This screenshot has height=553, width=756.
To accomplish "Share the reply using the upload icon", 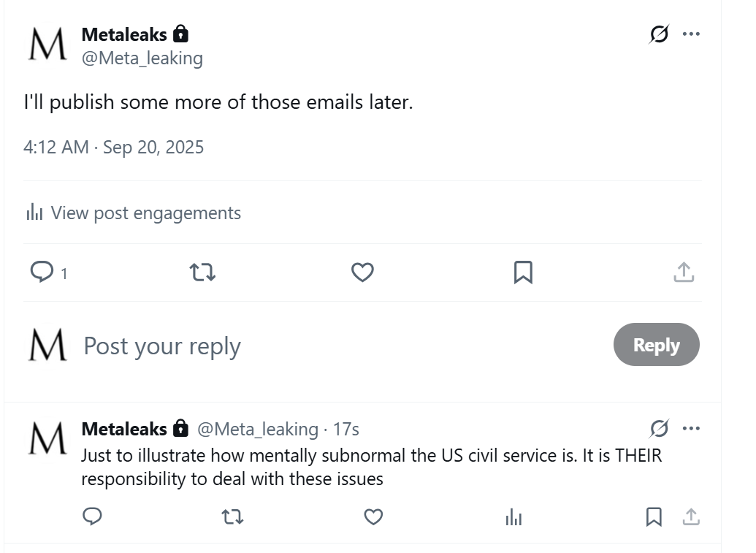I will [x=691, y=517].
